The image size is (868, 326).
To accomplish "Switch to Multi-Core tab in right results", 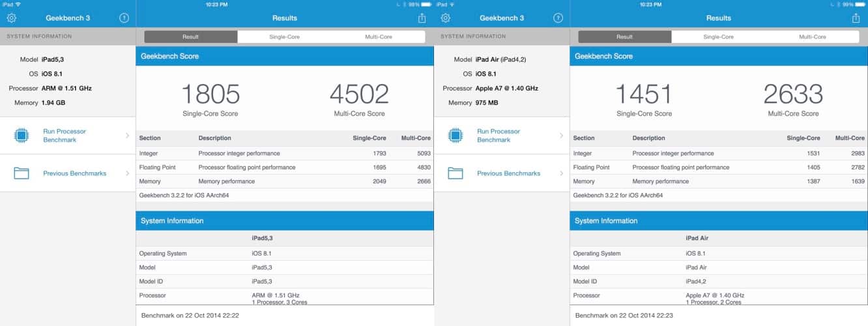I will pyautogui.click(x=812, y=37).
